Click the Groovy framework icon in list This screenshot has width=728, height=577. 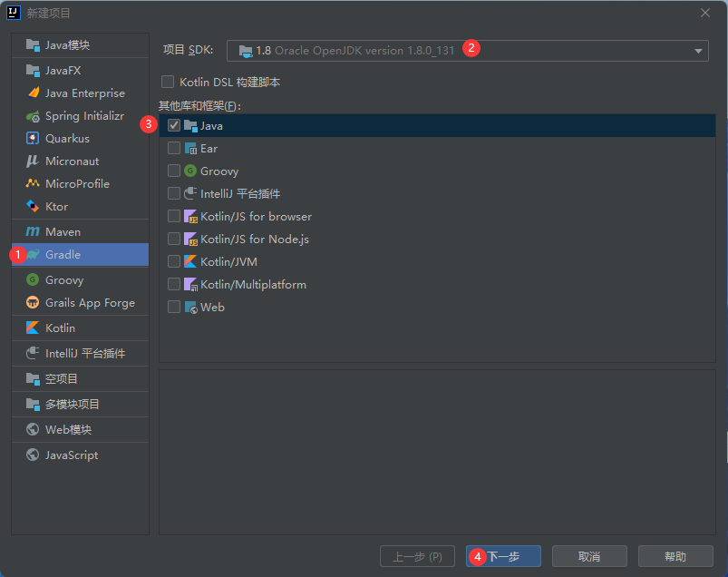(x=190, y=171)
